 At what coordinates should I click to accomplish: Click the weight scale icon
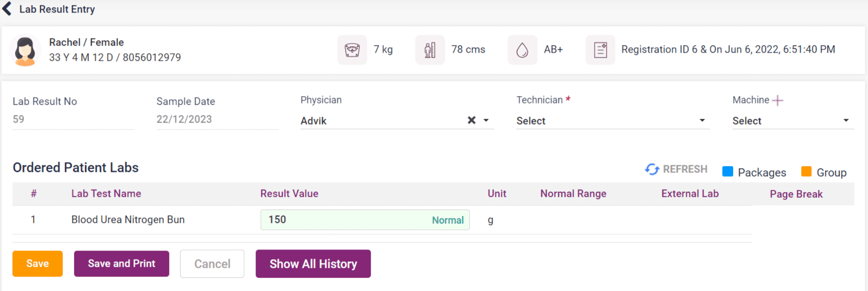pos(352,50)
